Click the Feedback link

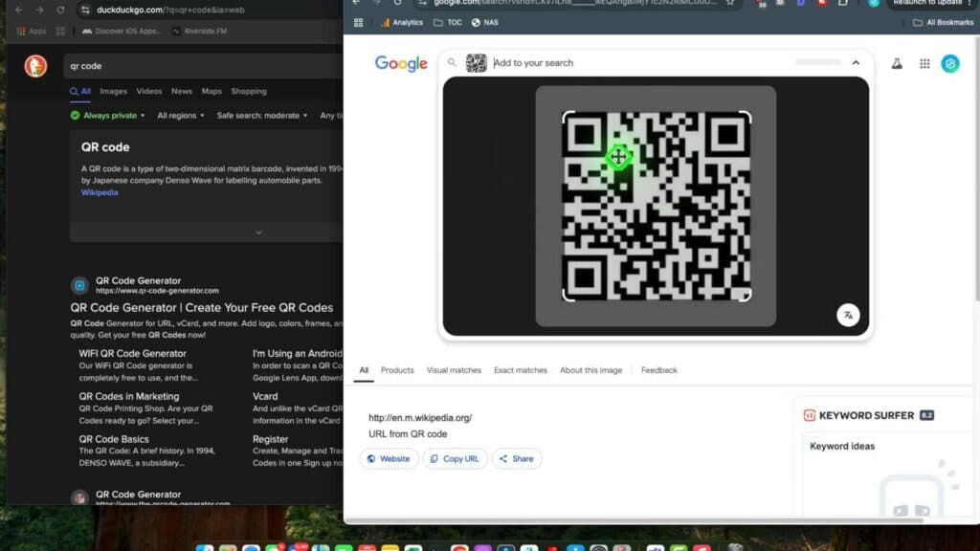click(x=658, y=370)
